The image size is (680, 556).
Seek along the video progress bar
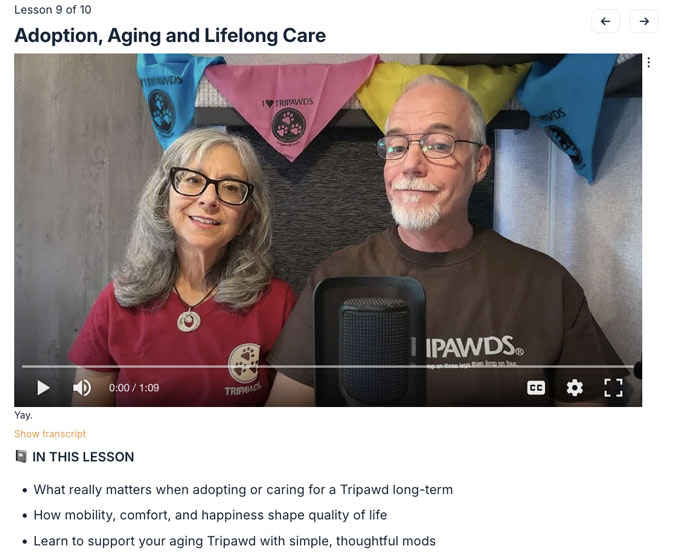click(328, 366)
